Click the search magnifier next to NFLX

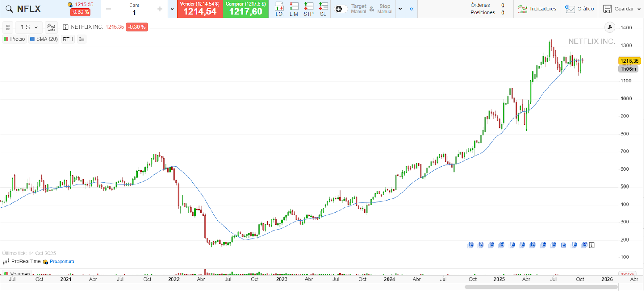pyautogui.click(x=9, y=9)
